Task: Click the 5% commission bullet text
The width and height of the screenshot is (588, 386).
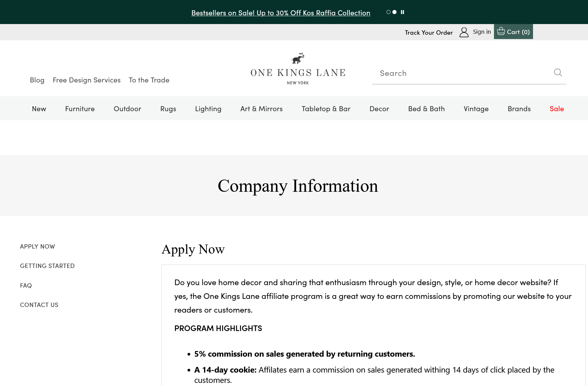Action: click(x=304, y=354)
